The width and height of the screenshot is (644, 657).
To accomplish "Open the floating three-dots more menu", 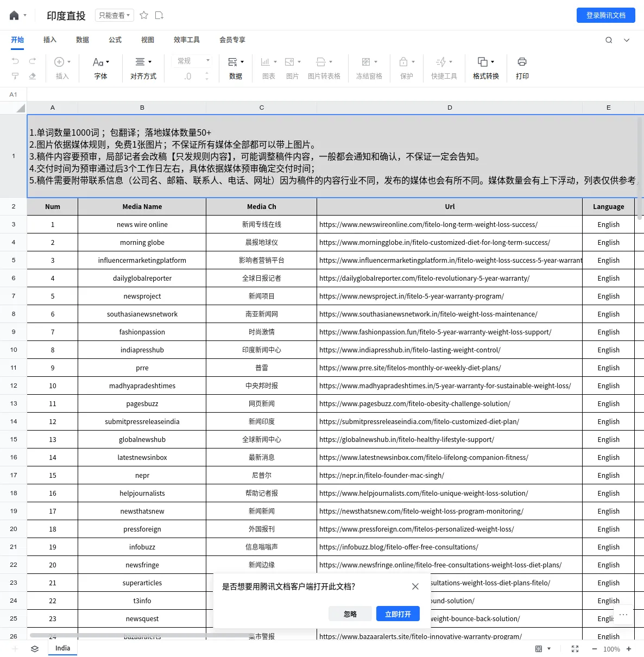I will tap(623, 615).
